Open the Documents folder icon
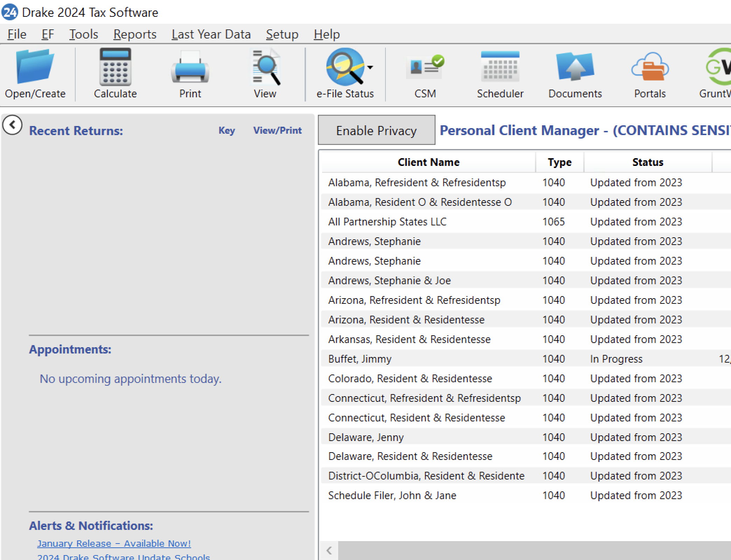731x560 pixels. pyautogui.click(x=575, y=66)
